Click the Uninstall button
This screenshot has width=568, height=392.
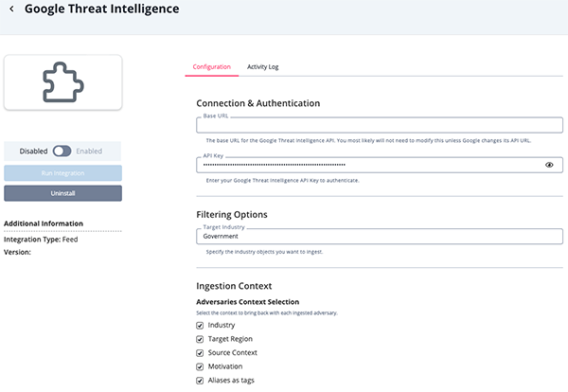[x=63, y=193]
